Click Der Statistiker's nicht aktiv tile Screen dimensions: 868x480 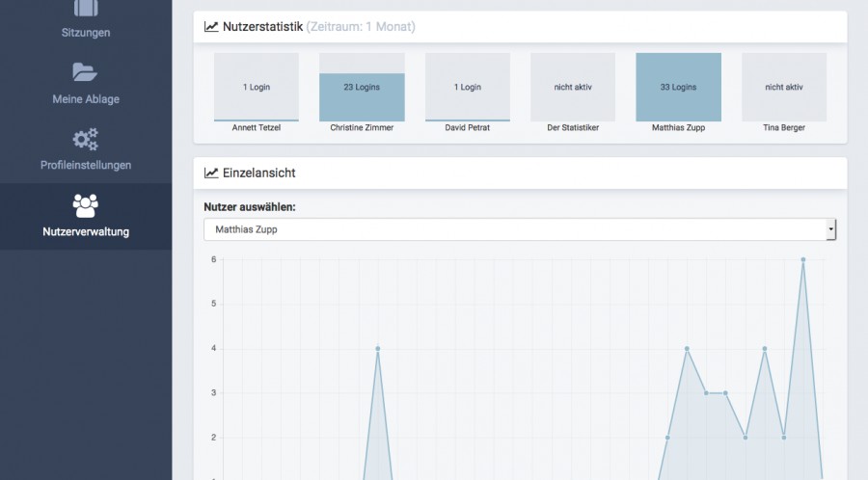(573, 87)
